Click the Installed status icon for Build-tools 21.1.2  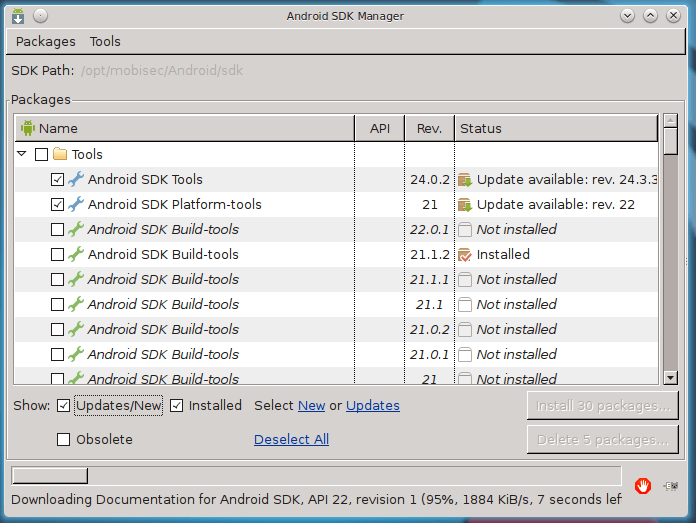464,255
